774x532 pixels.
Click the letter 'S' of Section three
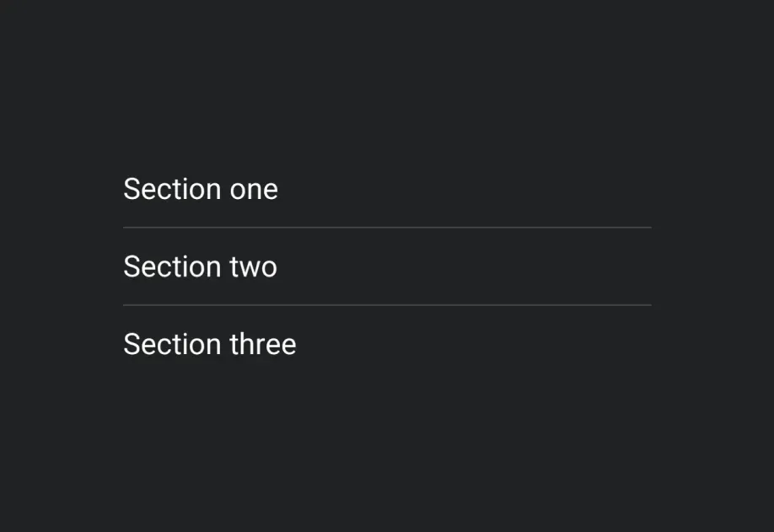point(132,344)
